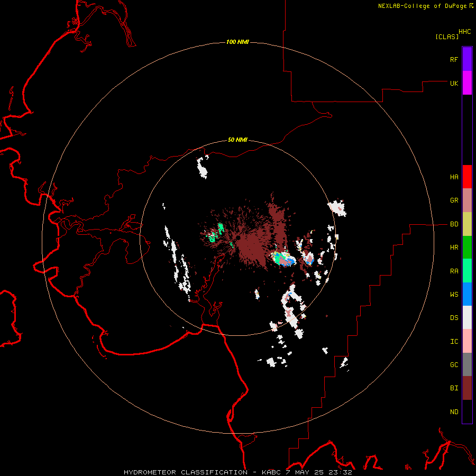Select the yellow BD legend swatch

point(467,224)
